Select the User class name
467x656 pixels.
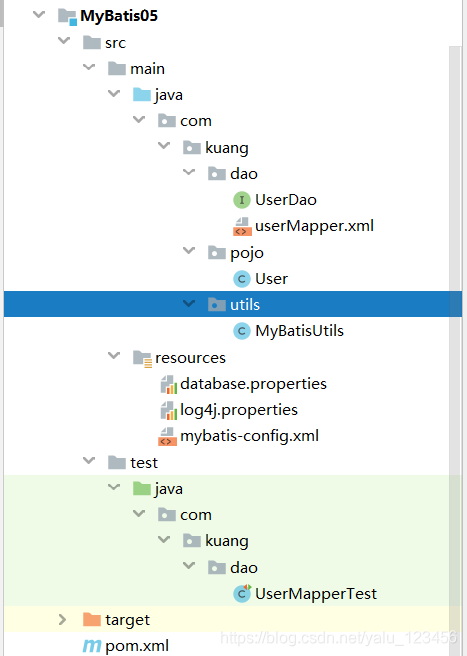271,279
